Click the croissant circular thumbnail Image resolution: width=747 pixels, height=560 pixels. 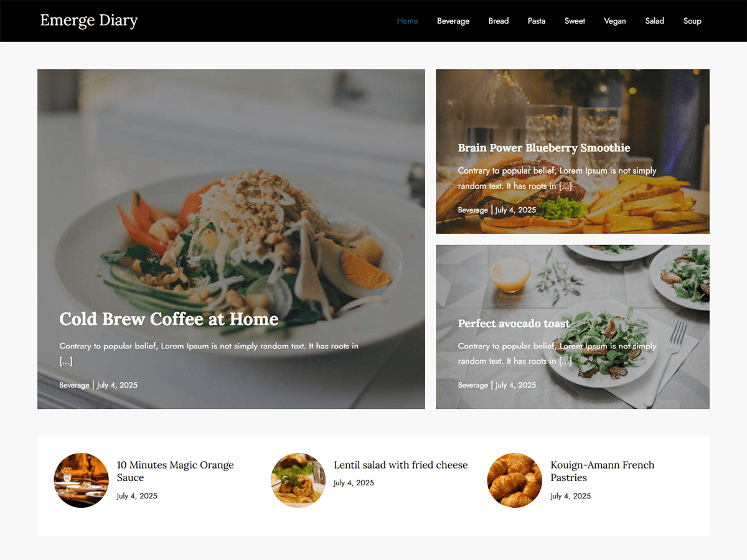[514, 480]
